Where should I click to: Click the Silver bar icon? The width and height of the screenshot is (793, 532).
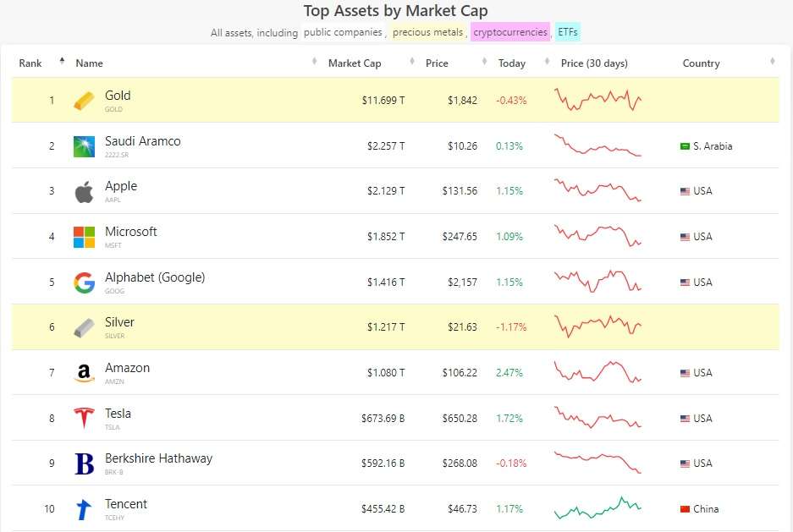click(85, 328)
